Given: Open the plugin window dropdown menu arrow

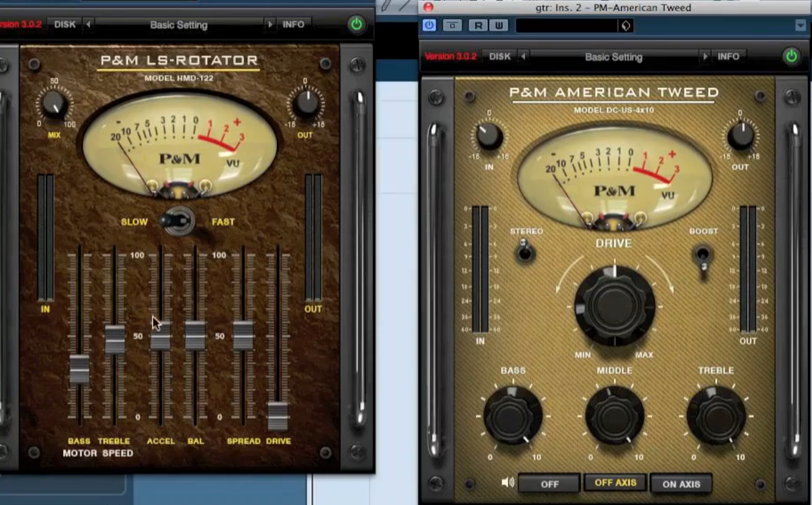Looking at the screenshot, I should click(x=800, y=26).
